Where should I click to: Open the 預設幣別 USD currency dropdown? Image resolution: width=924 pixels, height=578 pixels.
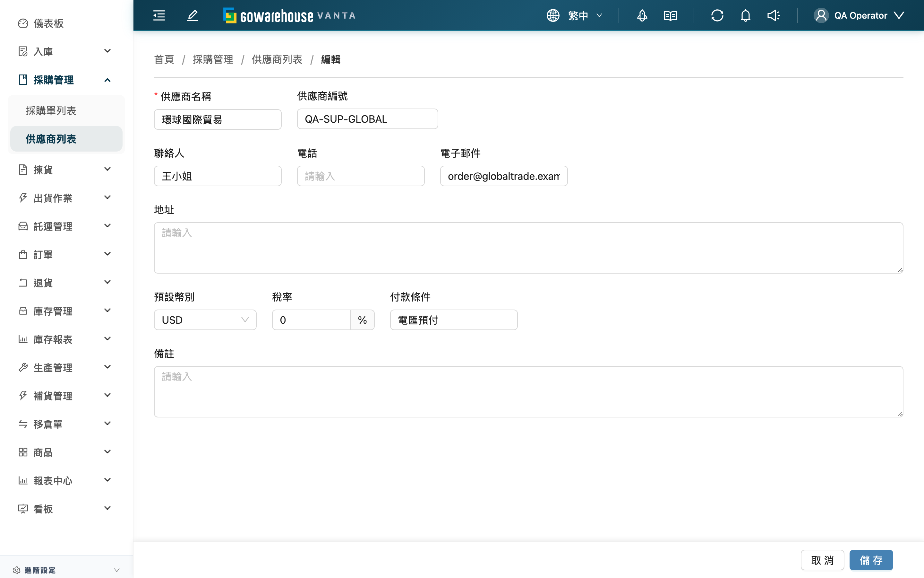[205, 320]
